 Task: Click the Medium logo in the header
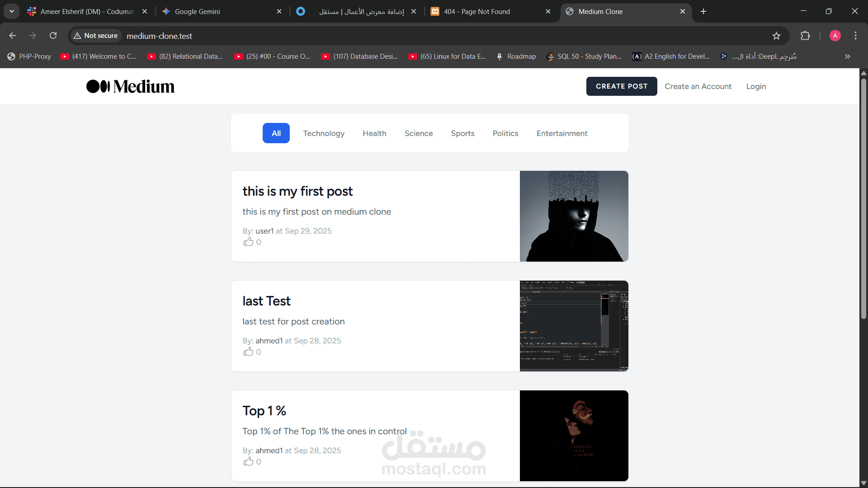point(130,86)
